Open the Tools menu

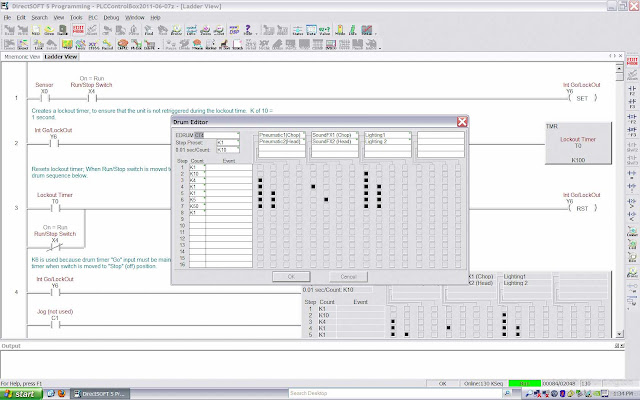(76, 18)
